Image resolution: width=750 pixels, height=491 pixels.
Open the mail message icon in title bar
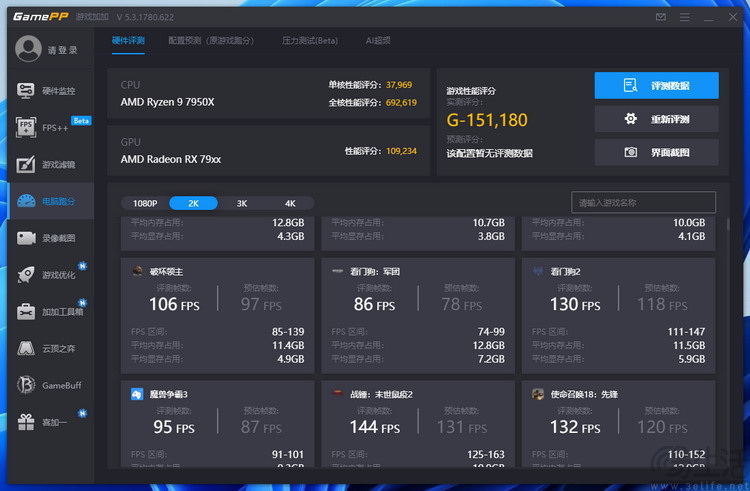[661, 17]
